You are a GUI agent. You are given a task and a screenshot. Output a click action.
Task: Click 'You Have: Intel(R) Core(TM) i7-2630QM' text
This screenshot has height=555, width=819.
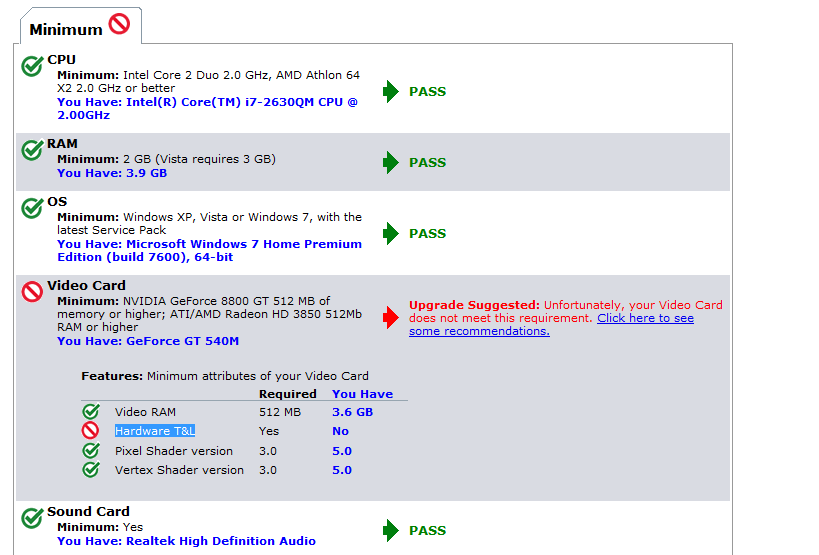207,109
